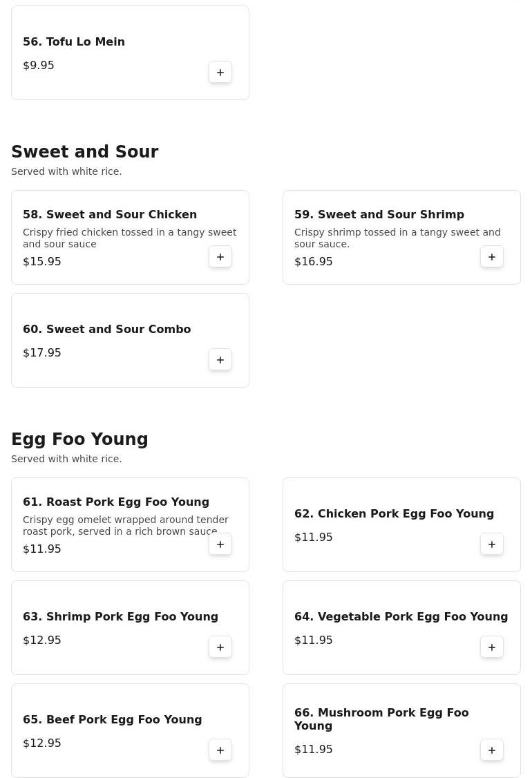Add Vegetable Pork Egg Foo Young
Image resolution: width=532 pixels, height=778 pixels.
point(492,647)
